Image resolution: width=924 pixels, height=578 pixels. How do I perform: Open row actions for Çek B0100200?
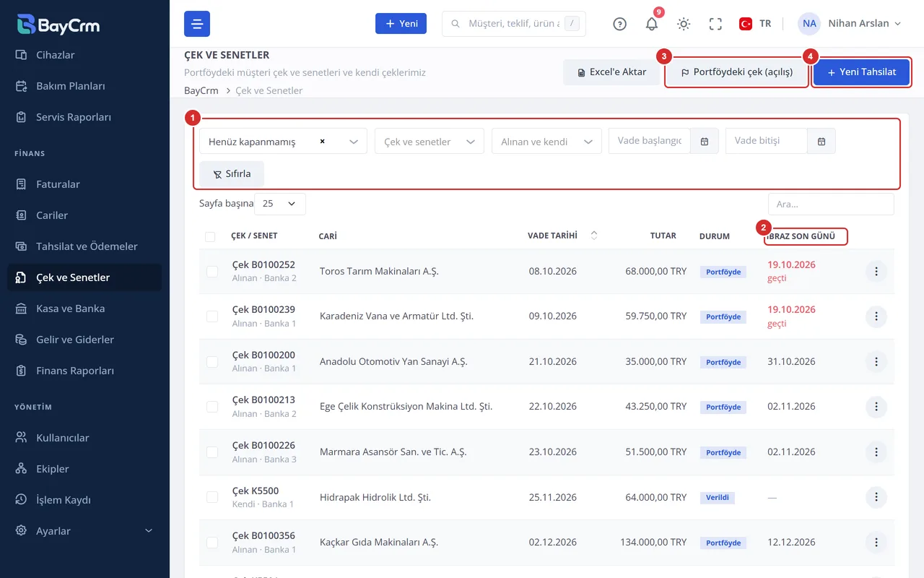pyautogui.click(x=876, y=362)
